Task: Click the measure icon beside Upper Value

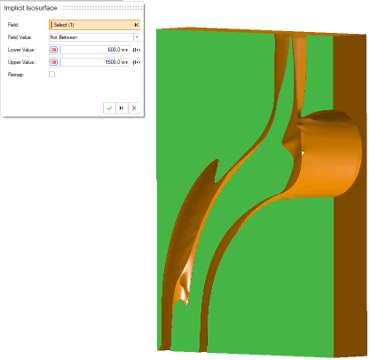Action: tap(136, 62)
